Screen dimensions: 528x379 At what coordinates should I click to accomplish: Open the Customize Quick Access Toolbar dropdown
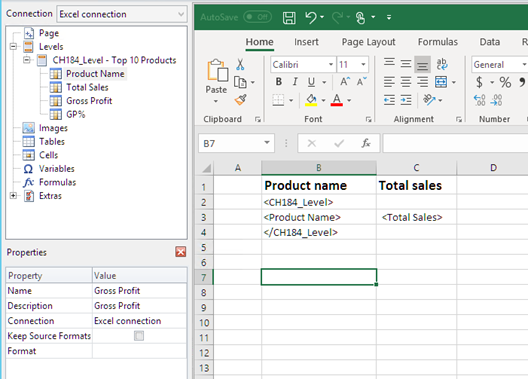tap(389, 17)
